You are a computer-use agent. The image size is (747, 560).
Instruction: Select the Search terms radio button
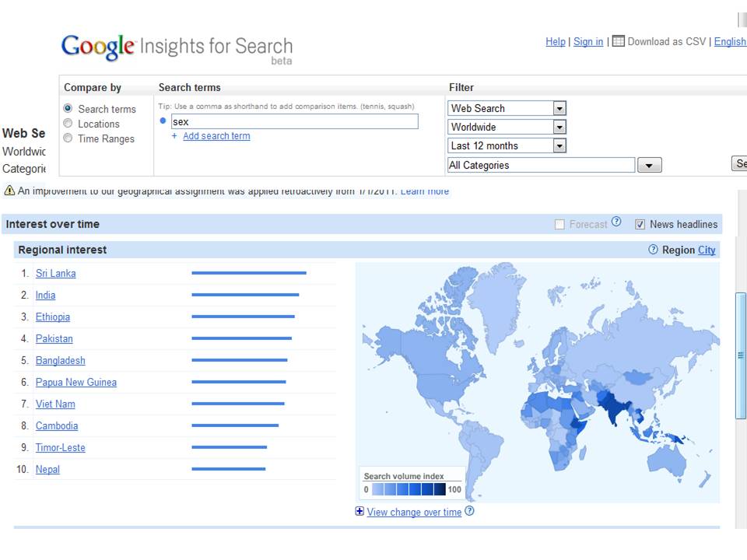(68, 109)
